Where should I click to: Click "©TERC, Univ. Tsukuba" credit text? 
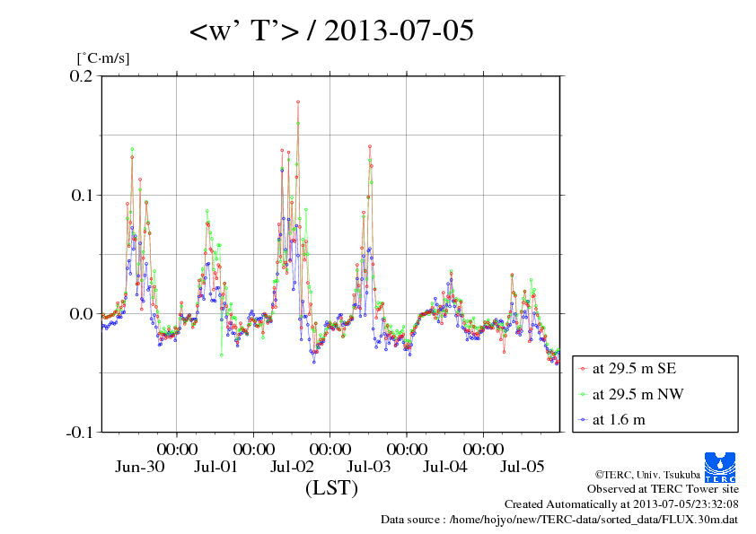(x=647, y=475)
